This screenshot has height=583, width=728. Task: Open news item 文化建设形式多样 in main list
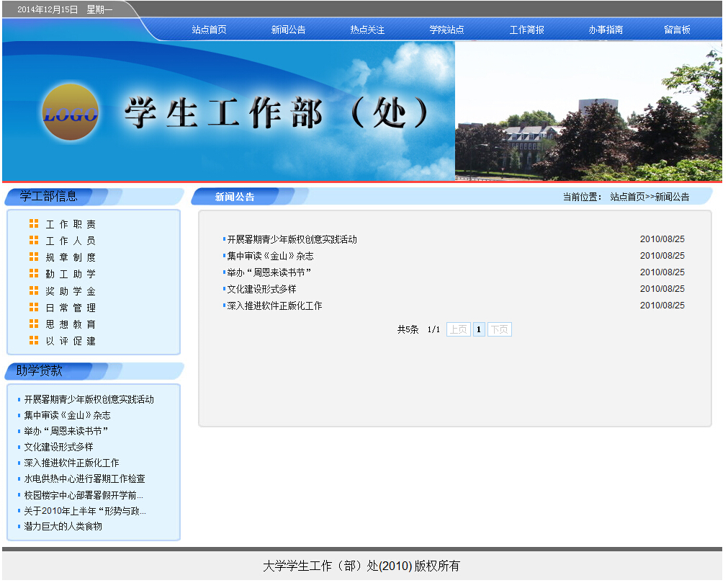tap(261, 289)
